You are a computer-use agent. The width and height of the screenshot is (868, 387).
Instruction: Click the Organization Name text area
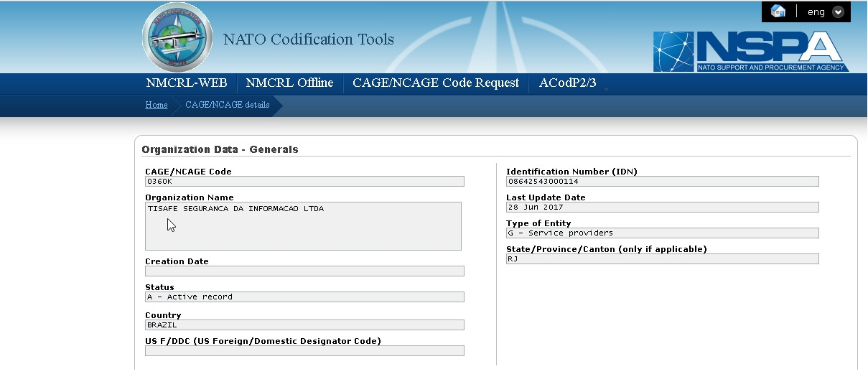click(303, 226)
